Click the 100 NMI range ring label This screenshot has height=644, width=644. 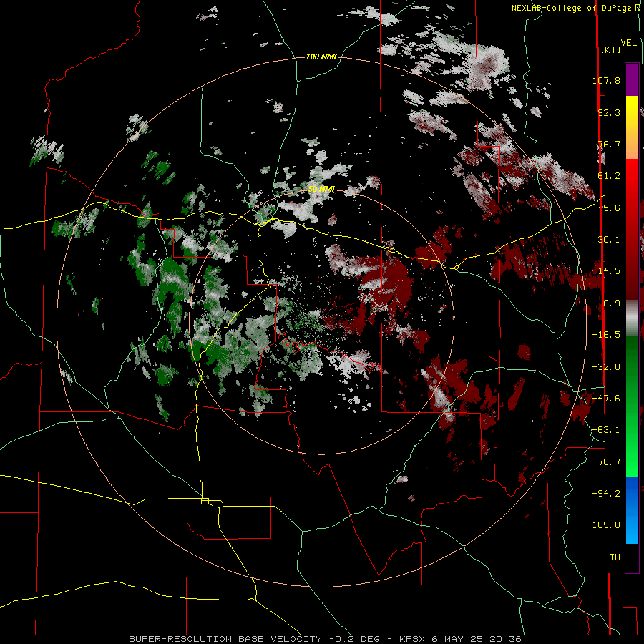(x=321, y=57)
